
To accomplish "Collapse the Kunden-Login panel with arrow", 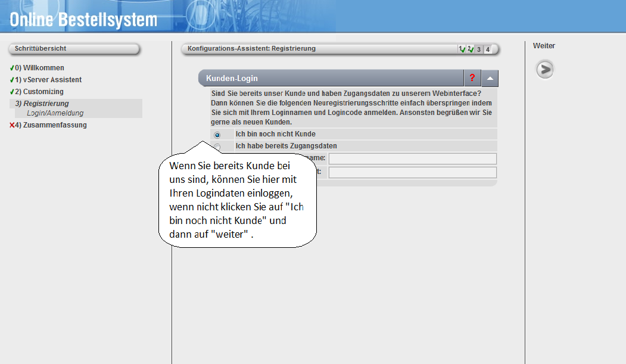I will pyautogui.click(x=490, y=78).
